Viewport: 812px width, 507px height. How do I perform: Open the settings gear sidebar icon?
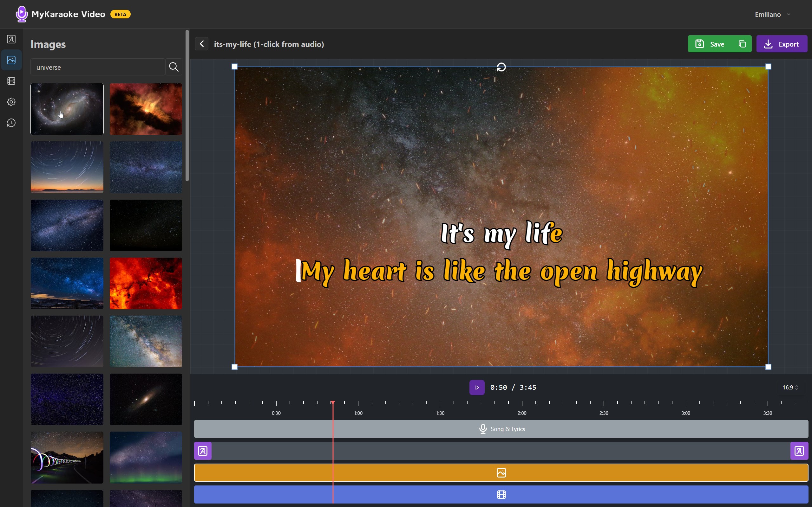(11, 102)
